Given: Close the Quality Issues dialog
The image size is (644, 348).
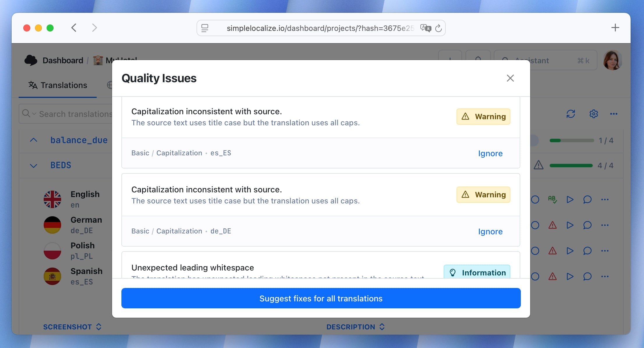Looking at the screenshot, I should tap(510, 78).
